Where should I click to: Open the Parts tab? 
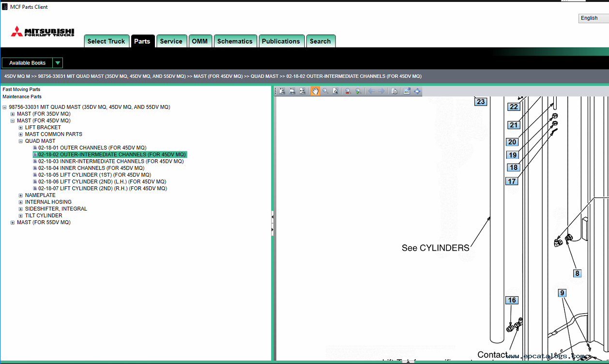pos(142,41)
